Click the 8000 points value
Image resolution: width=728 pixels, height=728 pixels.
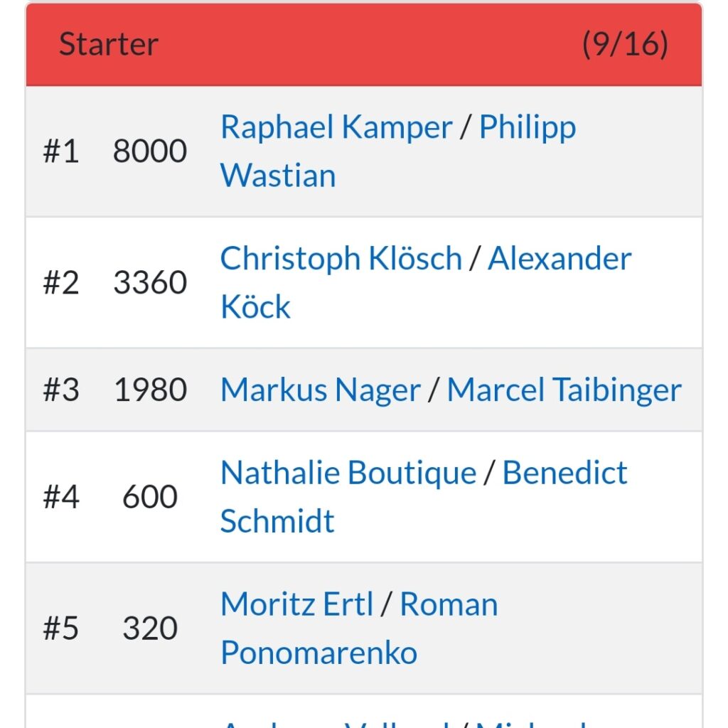click(150, 151)
